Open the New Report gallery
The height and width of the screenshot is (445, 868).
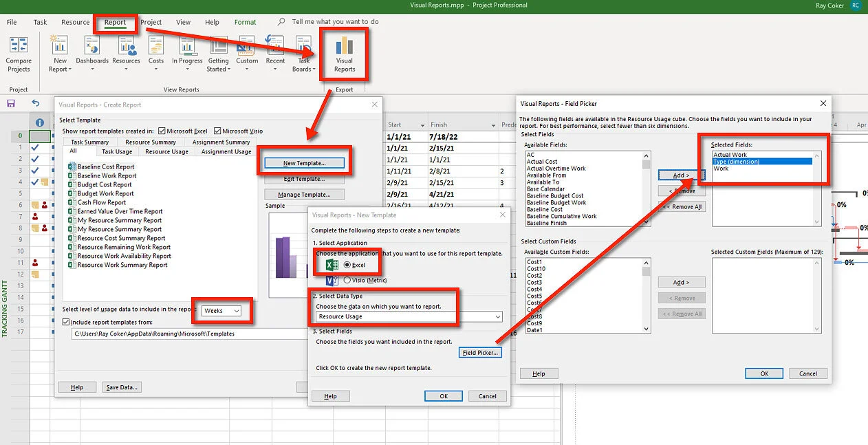pyautogui.click(x=60, y=54)
